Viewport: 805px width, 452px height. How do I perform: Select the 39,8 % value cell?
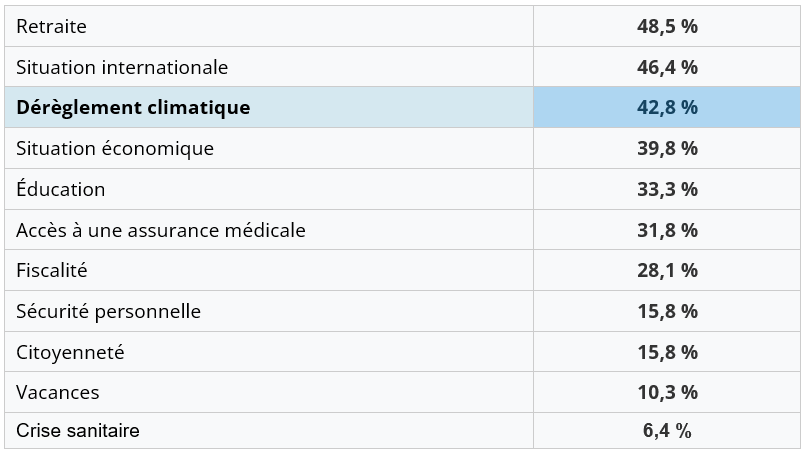tap(667, 148)
